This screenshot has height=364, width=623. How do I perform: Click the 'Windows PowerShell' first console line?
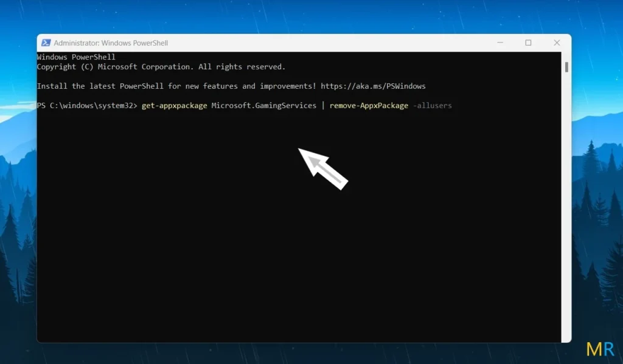coord(76,57)
